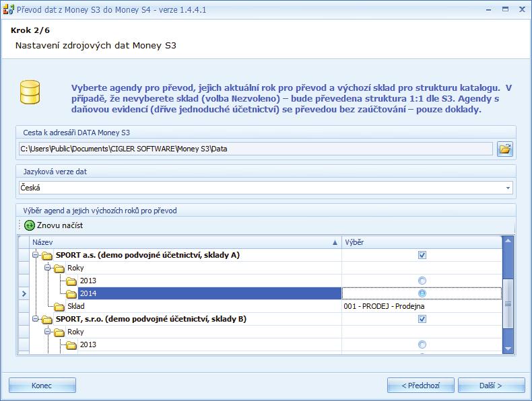Screen dimensions: 532x401
Task: Click the 001 - PRODEJ - Prodejna cell
Action: point(422,306)
